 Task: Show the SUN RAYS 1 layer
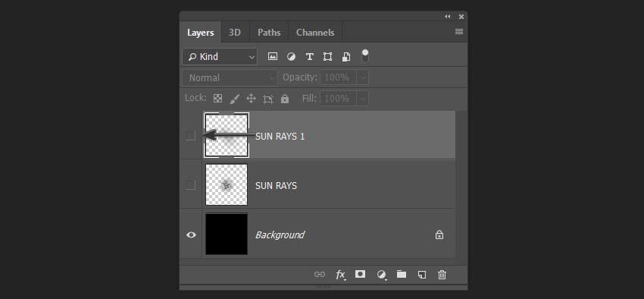coord(191,136)
